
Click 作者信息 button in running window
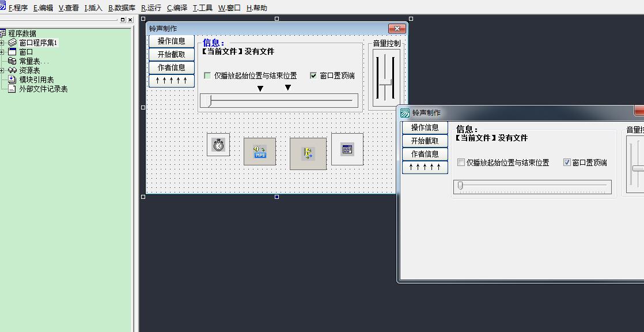pos(425,154)
